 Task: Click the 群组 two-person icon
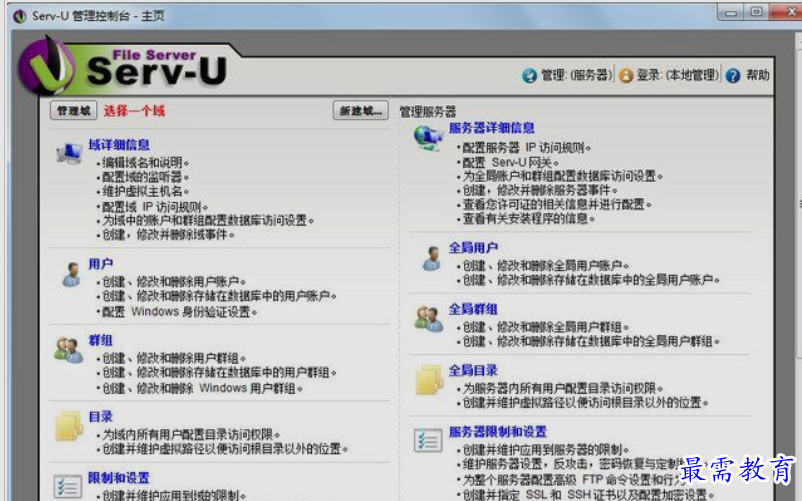pos(69,350)
